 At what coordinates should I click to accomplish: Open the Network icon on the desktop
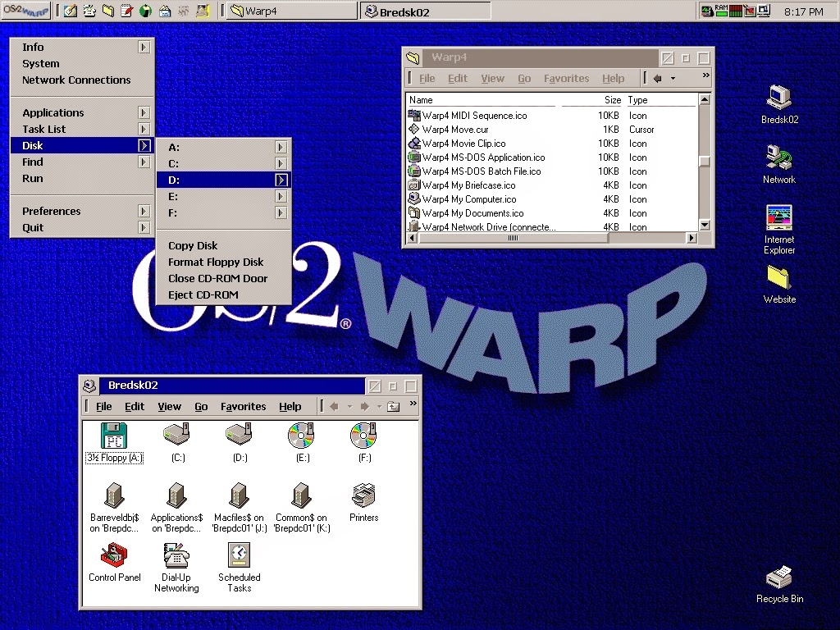(x=778, y=164)
